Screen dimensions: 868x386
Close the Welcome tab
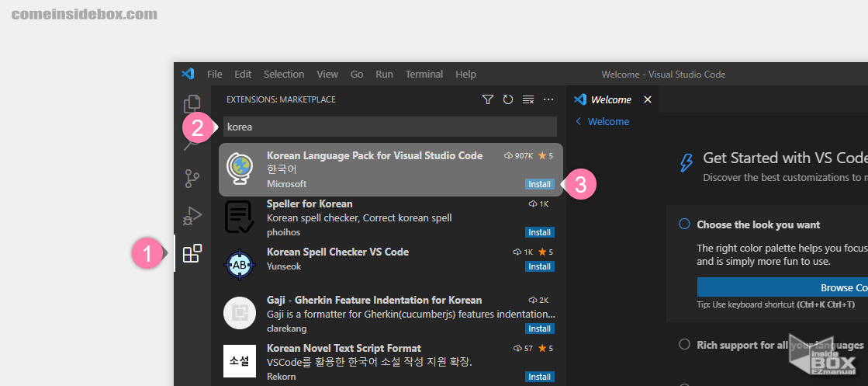click(x=648, y=100)
